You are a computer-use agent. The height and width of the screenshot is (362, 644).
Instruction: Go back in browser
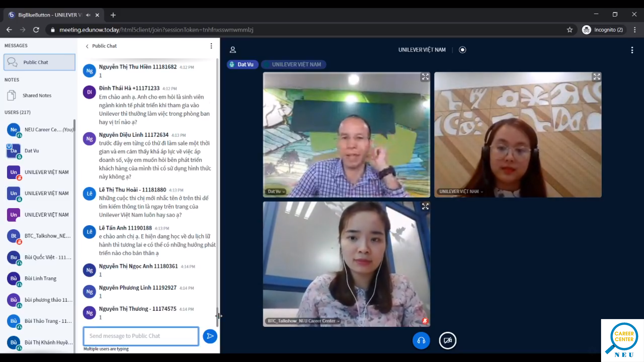point(9,30)
